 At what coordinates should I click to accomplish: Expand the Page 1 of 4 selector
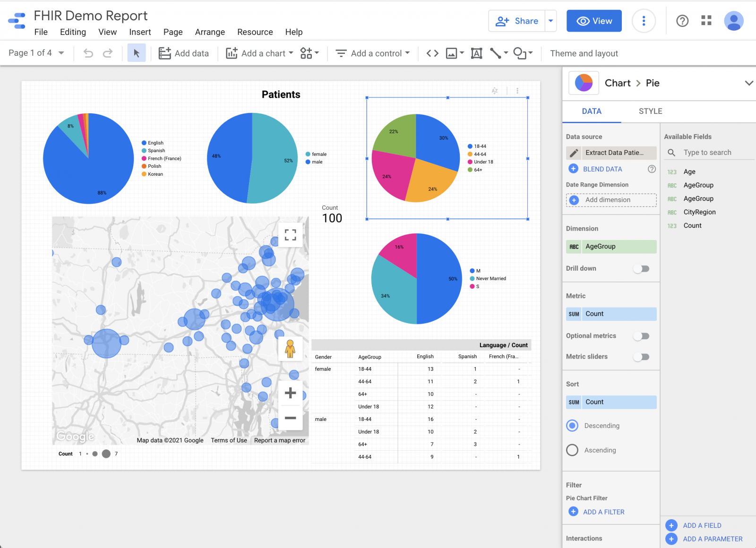pos(36,53)
